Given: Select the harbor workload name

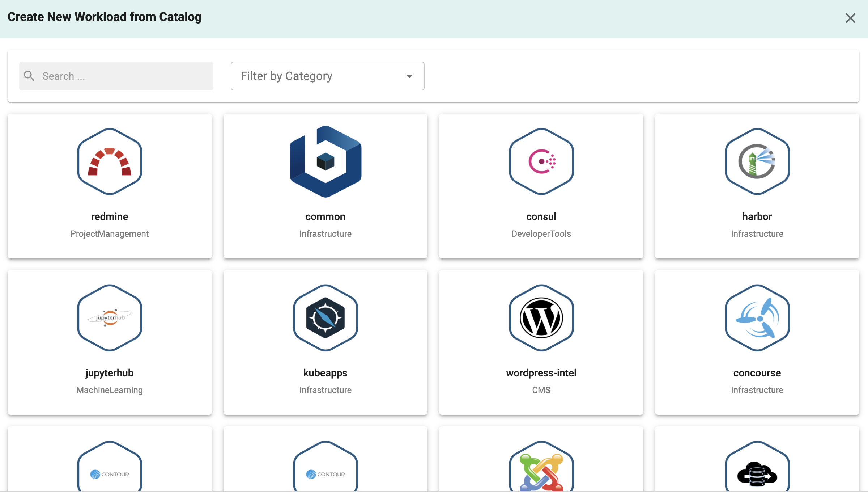Looking at the screenshot, I should tap(757, 216).
